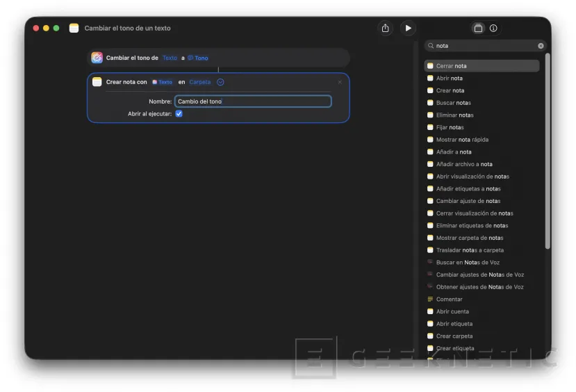The image size is (576, 392).
Task: Click the action list vertical scrollbar
Action: click(548, 153)
